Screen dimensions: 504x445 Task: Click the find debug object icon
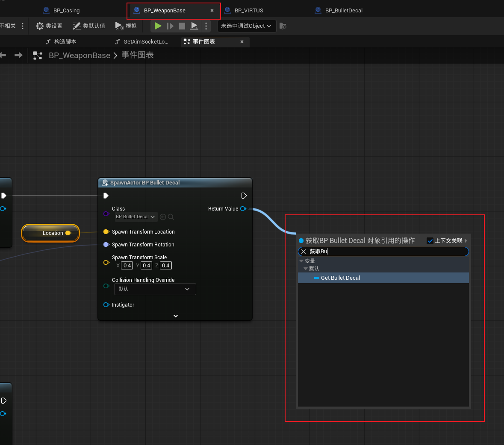(283, 26)
